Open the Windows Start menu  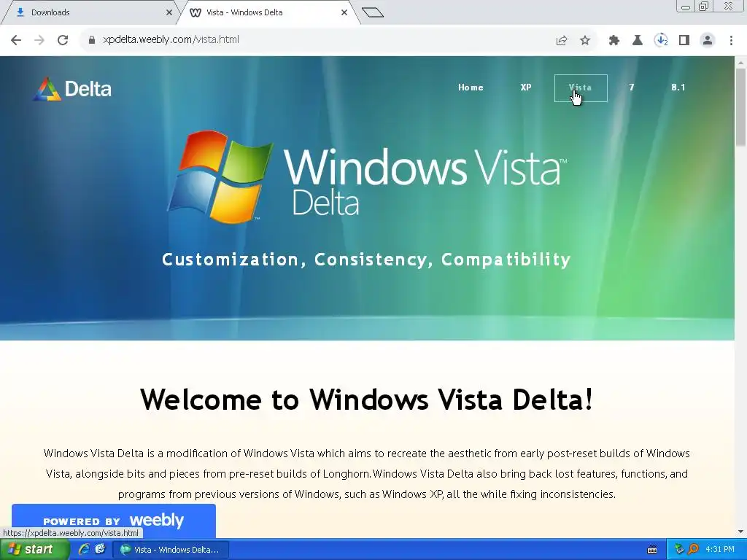tap(34, 550)
